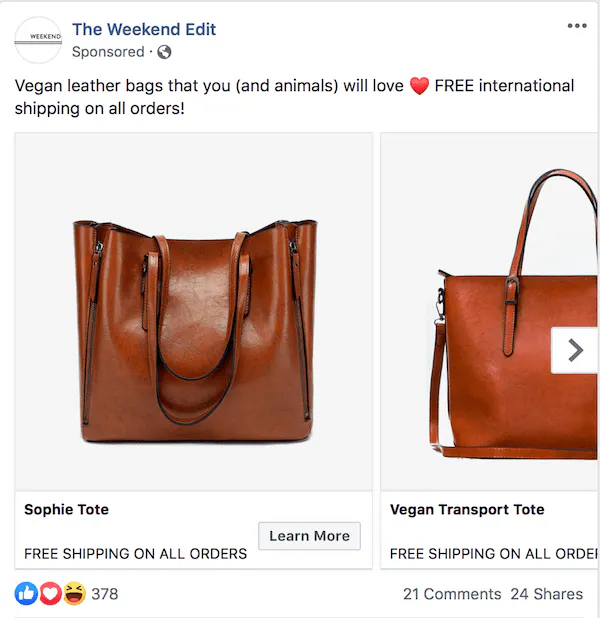Screen dimensions: 600x618
Task: Click the public globe audience icon
Action: [x=165, y=52]
